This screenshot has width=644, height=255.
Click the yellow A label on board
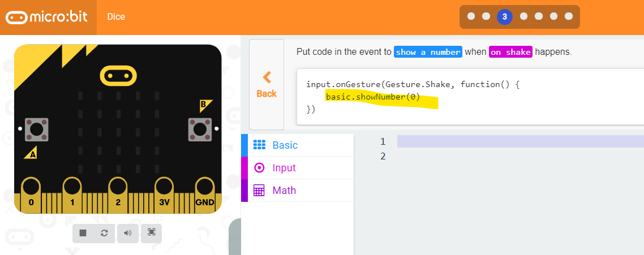pyautogui.click(x=32, y=153)
